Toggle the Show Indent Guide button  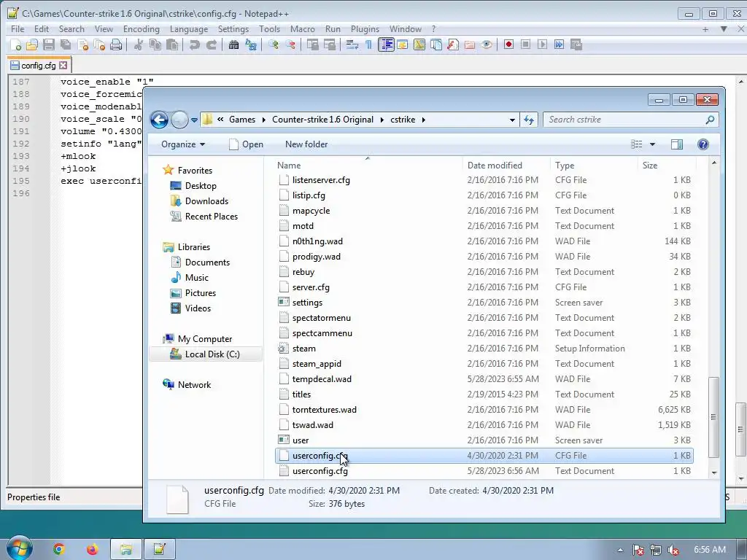(386, 44)
